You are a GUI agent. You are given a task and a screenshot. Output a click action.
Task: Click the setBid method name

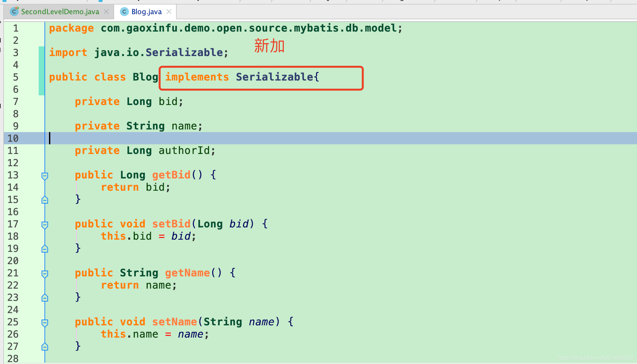pyautogui.click(x=171, y=224)
